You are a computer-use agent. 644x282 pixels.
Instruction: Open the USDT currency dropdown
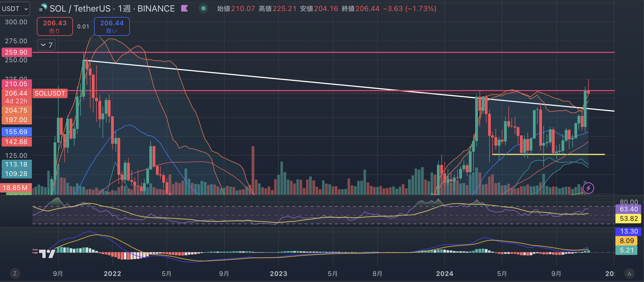click(15, 9)
